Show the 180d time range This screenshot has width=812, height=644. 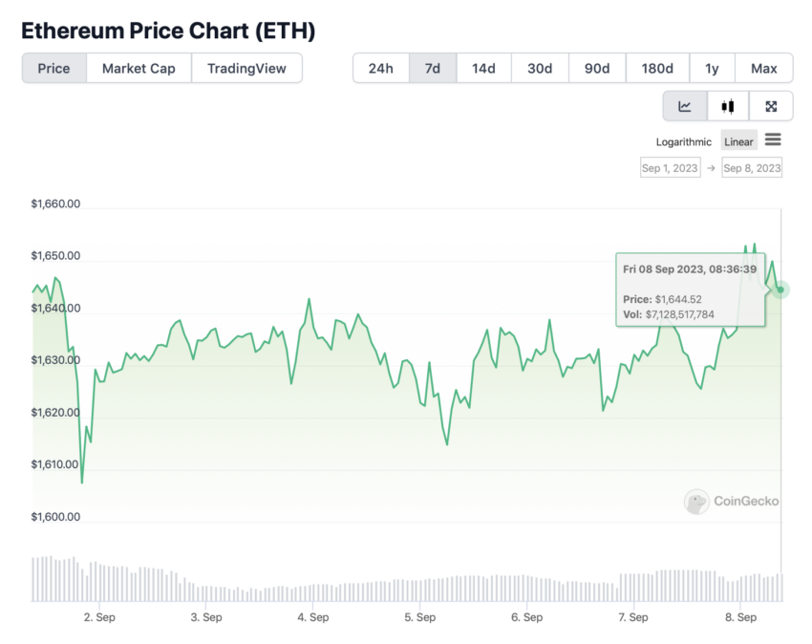[x=657, y=69]
